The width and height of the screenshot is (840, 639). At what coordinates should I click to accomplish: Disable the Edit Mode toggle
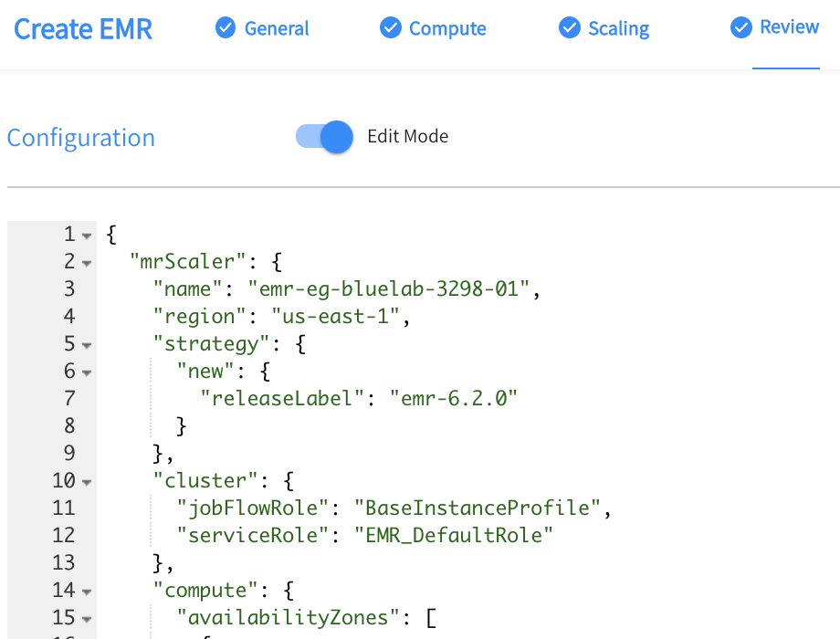tap(325, 137)
